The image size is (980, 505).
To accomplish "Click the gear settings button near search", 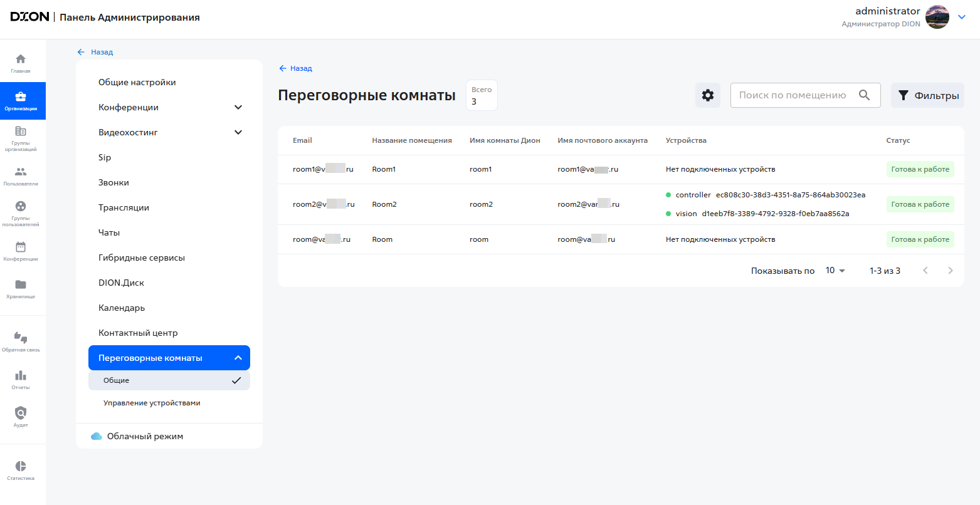I will [708, 95].
